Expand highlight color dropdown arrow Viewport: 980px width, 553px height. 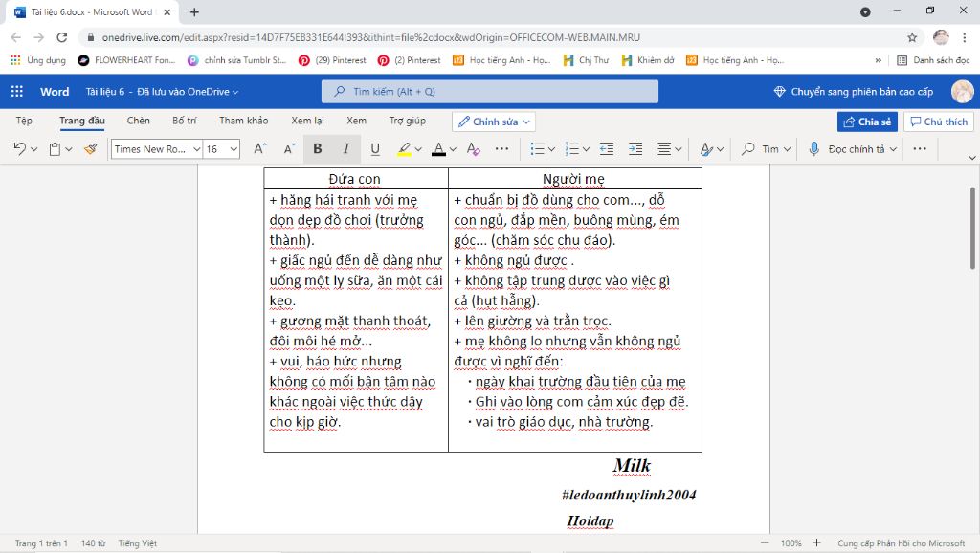(418, 149)
